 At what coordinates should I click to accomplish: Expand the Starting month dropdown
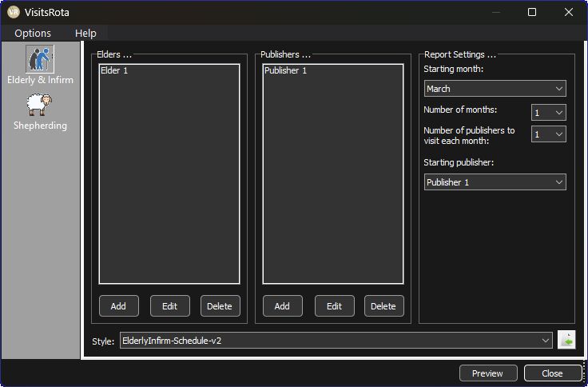click(x=495, y=89)
